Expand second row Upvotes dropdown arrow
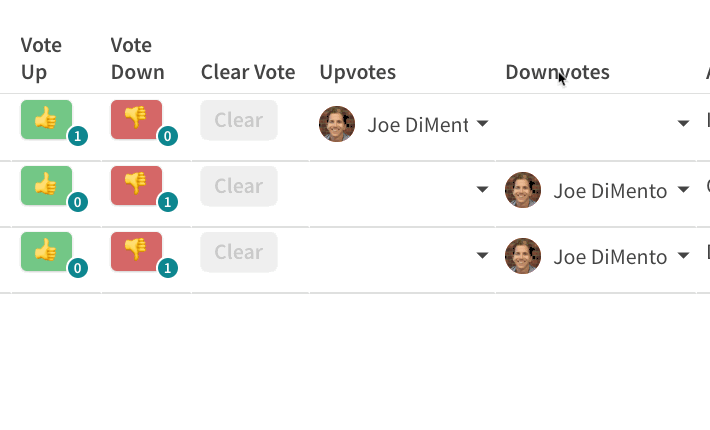The image size is (710, 430). pyautogui.click(x=482, y=190)
